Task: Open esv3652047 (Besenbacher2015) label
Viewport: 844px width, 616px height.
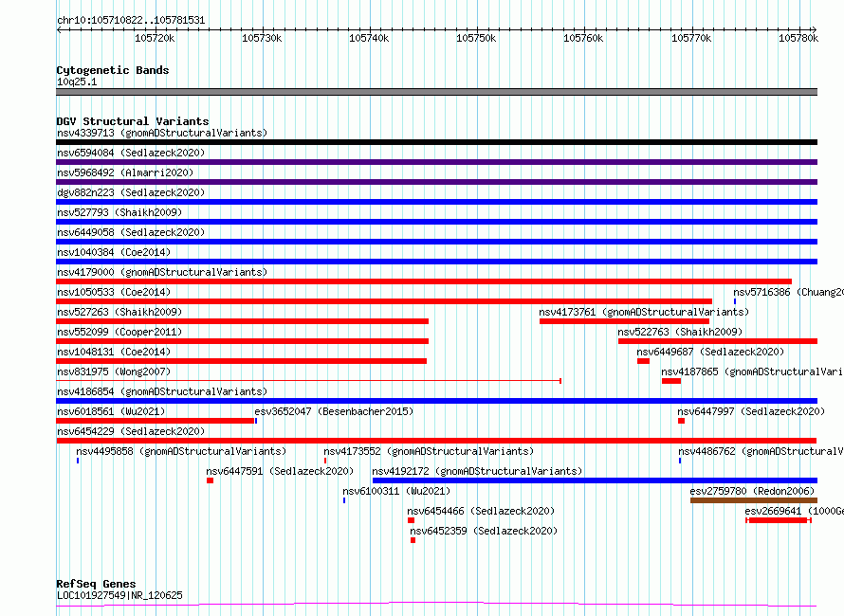Action: pos(334,411)
